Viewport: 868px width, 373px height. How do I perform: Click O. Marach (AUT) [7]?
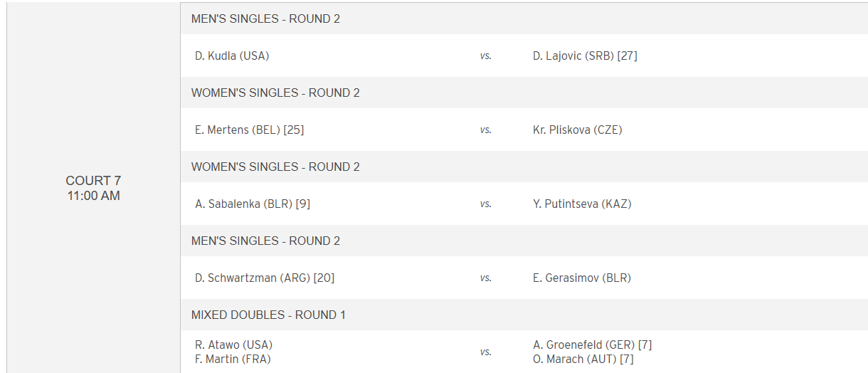pos(583,359)
